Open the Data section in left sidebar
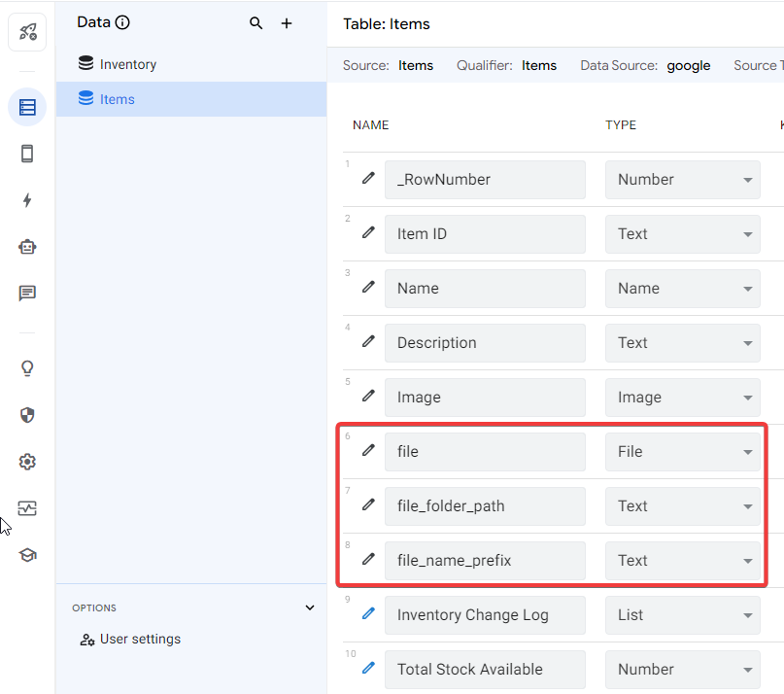The image size is (784, 694). pos(27,107)
